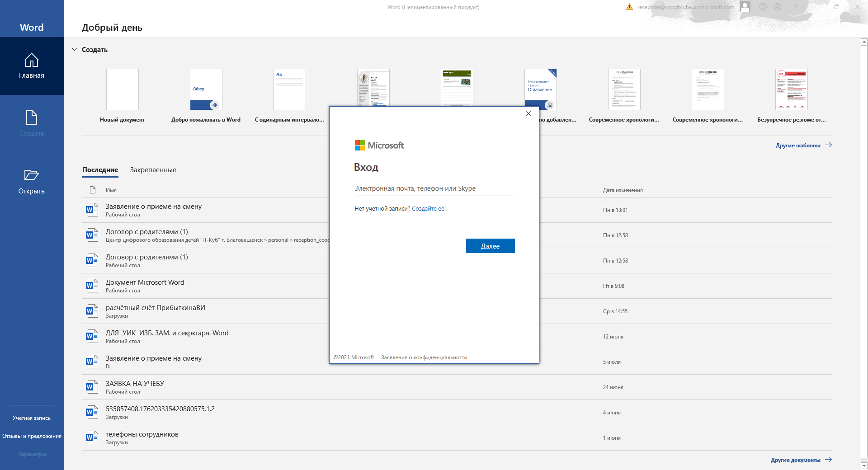The height and width of the screenshot is (470, 868).
Task: Open Заявление о конфиденциальности link
Action: pos(424,357)
